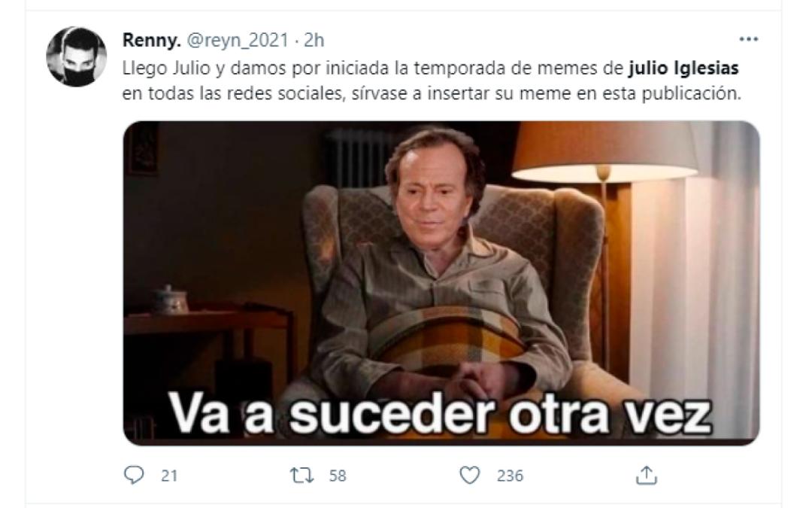Click the display name Renny.

[151, 40]
